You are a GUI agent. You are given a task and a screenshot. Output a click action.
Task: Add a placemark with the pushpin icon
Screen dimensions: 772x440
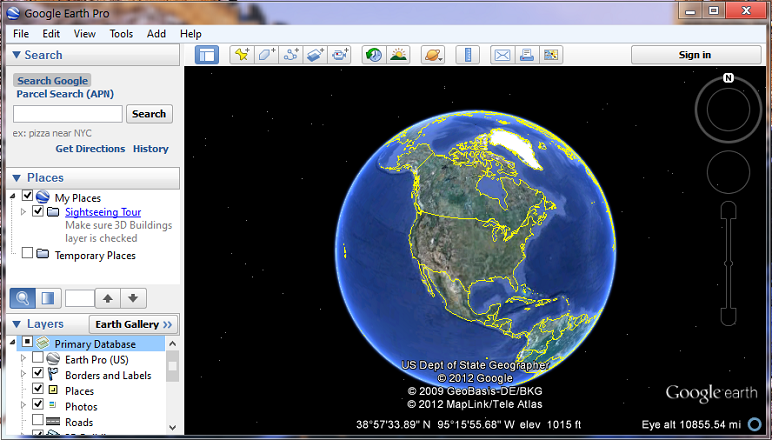pos(242,55)
